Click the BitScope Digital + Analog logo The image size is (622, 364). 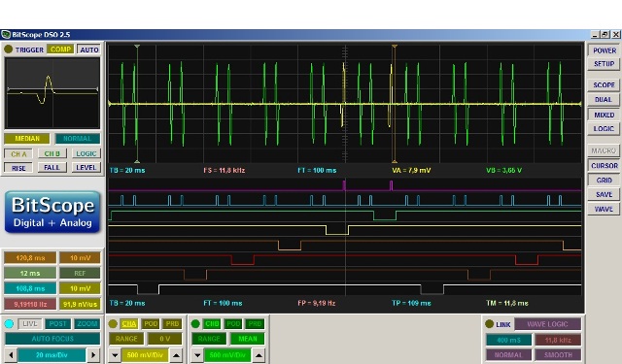[x=52, y=212]
